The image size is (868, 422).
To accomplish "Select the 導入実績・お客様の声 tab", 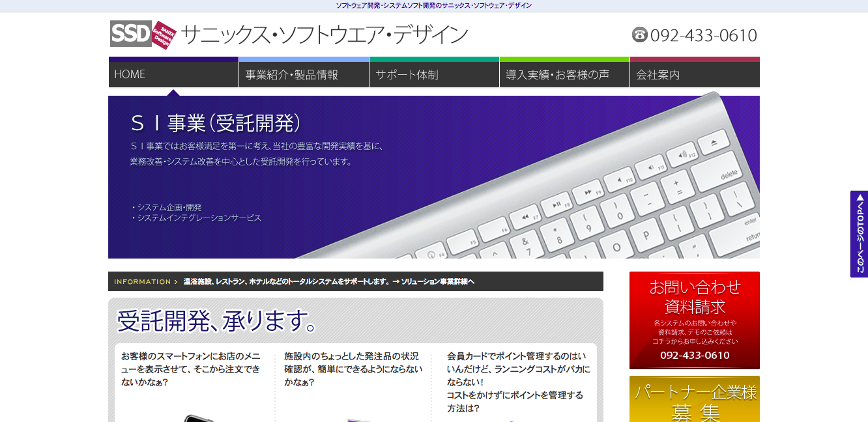I will [564, 74].
